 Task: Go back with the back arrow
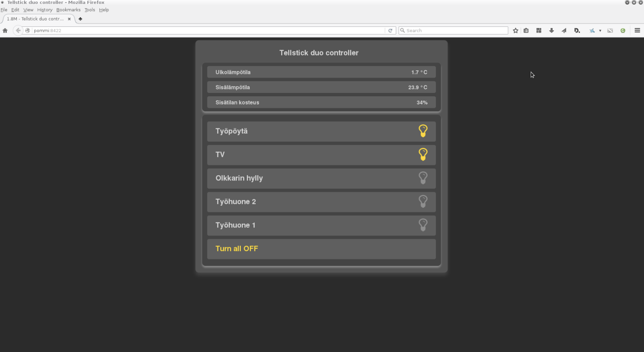pos(18,30)
